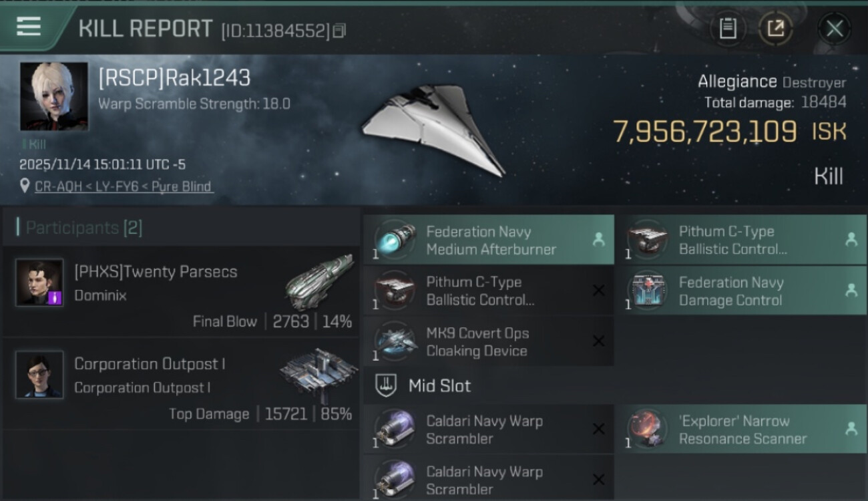
Task: Click 'Explorer' Narrow Resonance Scanner icon
Action: tap(646, 429)
